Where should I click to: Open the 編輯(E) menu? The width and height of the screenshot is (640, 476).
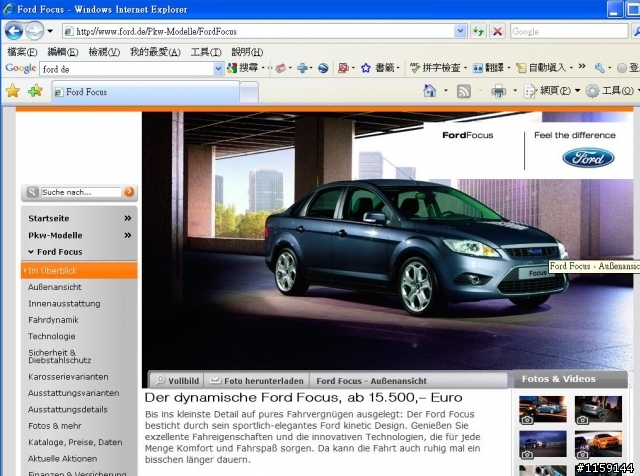coord(63,52)
